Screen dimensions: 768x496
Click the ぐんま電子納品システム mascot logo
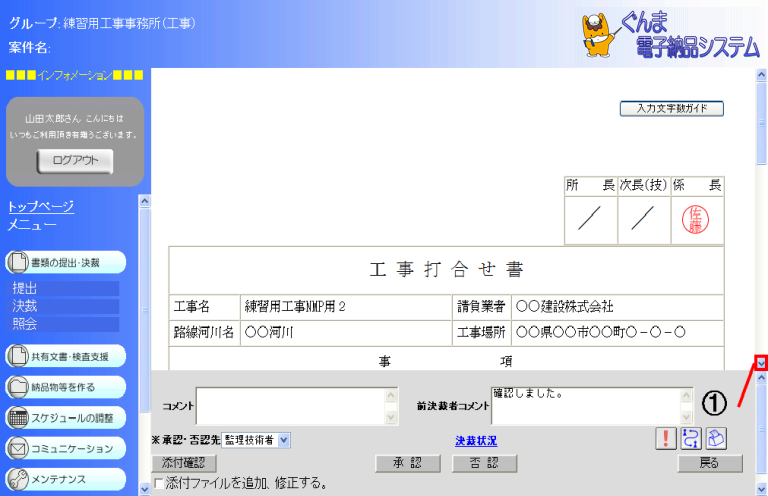[599, 34]
